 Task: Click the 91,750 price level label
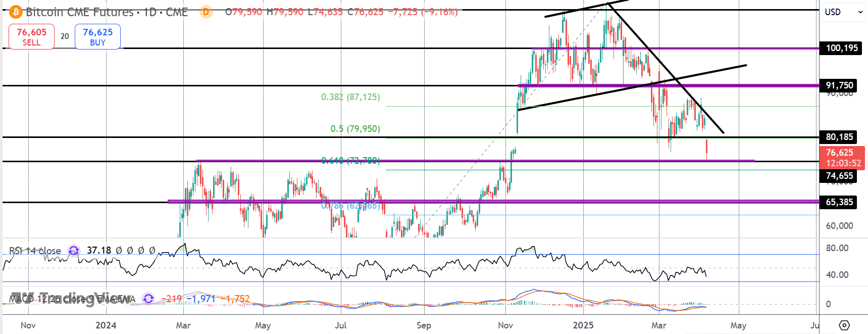click(x=839, y=85)
